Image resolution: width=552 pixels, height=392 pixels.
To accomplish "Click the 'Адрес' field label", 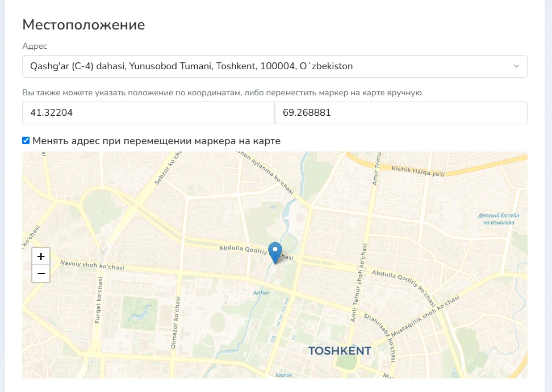I will pyautogui.click(x=35, y=46).
